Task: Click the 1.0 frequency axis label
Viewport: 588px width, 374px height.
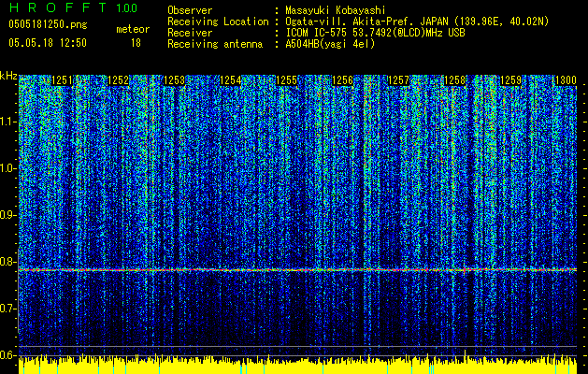Action: click(x=8, y=168)
